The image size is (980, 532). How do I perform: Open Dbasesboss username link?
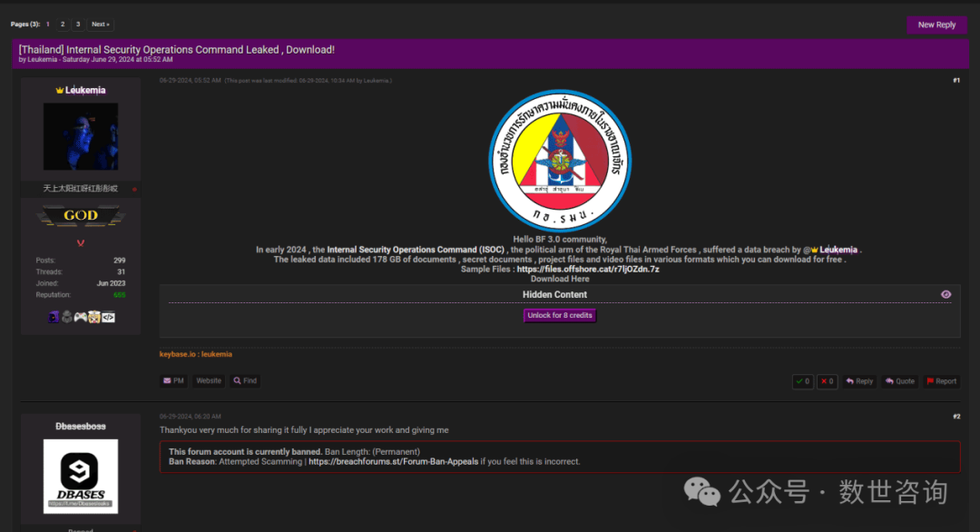[81, 427]
